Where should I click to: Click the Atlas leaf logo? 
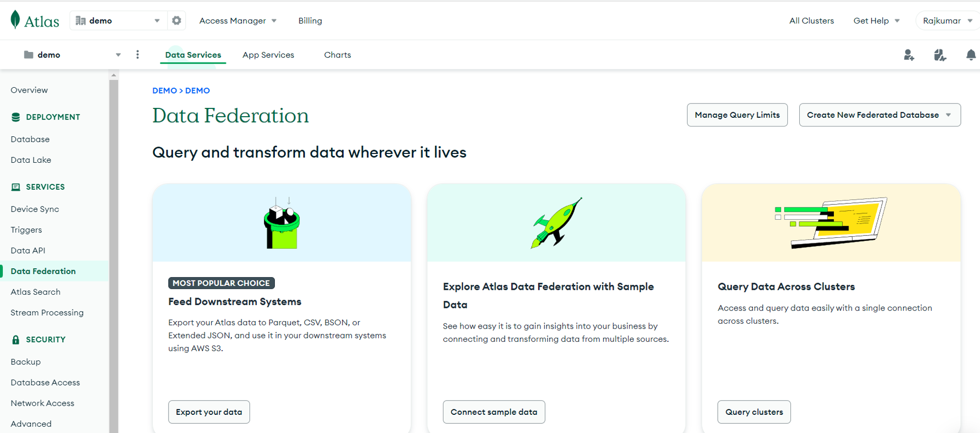(15, 20)
